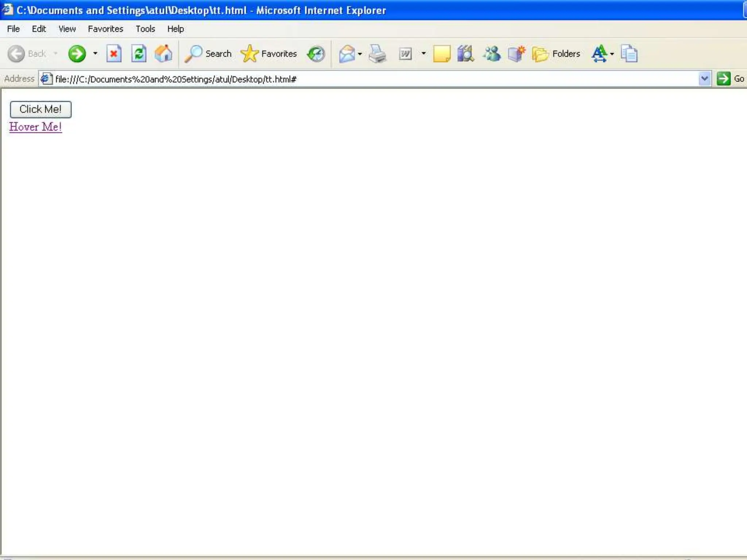This screenshot has width=747, height=560.
Task: Open the Research books icon
Action: pos(465,54)
